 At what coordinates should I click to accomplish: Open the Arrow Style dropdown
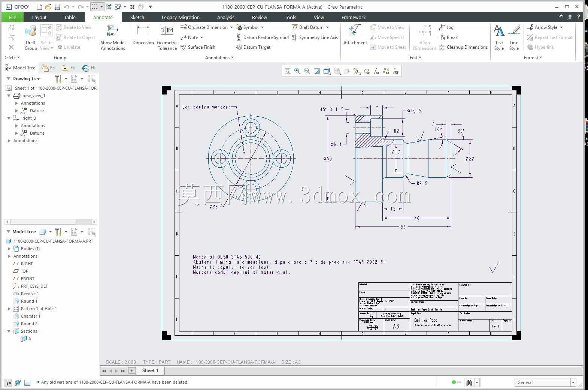(545, 27)
